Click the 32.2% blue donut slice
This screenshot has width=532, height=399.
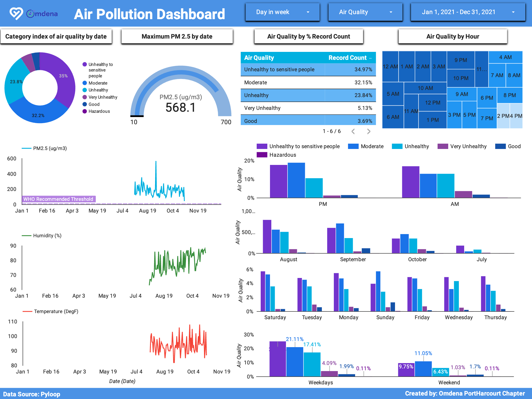click(38, 115)
